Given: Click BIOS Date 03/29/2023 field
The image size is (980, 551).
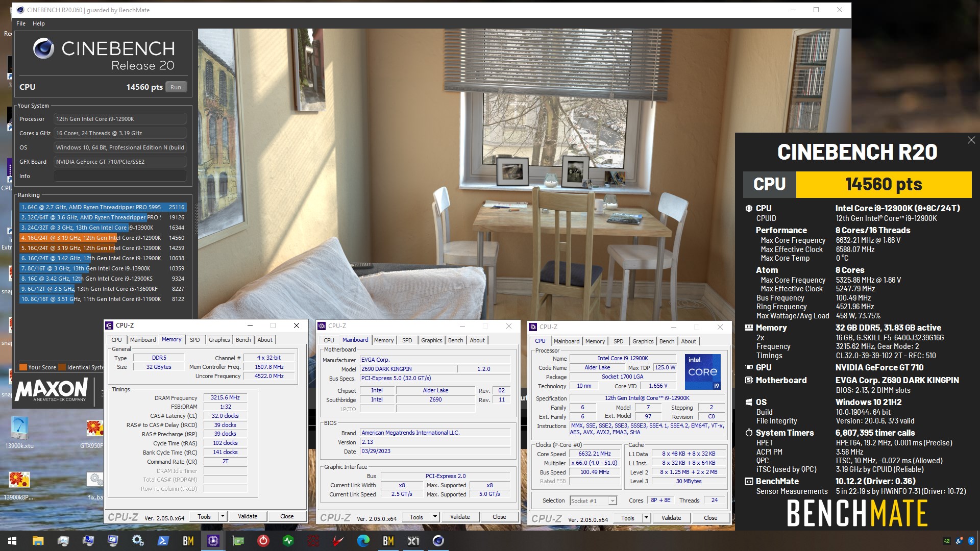Looking at the screenshot, I should 435,452.
